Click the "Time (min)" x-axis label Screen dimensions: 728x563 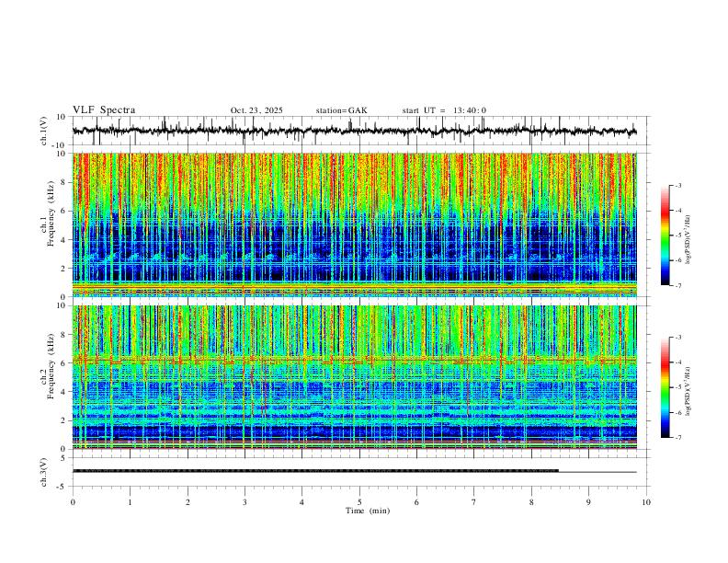click(368, 511)
